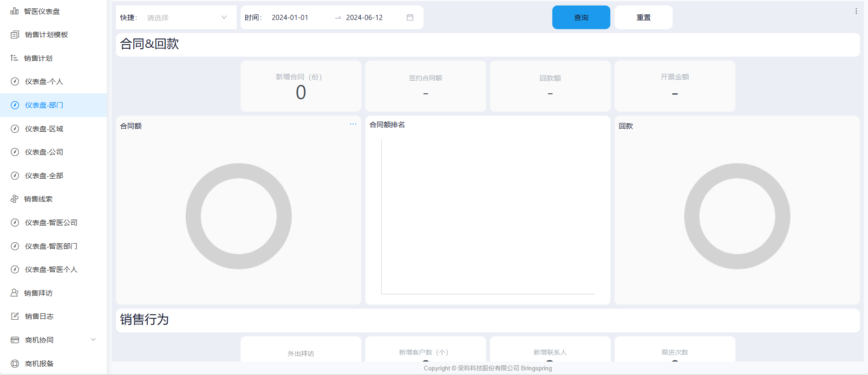Image resolution: width=868 pixels, height=375 pixels.
Task: Click the 商机报备 icon in sidebar
Action: pos(15,363)
